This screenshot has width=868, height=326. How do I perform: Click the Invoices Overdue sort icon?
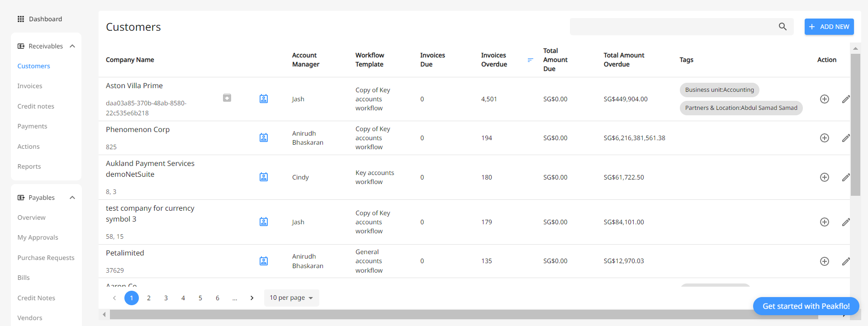point(531,60)
